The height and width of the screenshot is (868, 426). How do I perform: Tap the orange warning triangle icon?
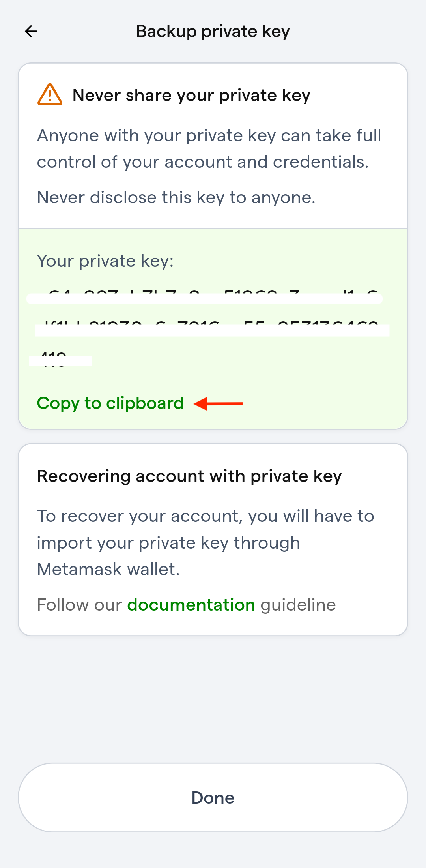tap(50, 94)
